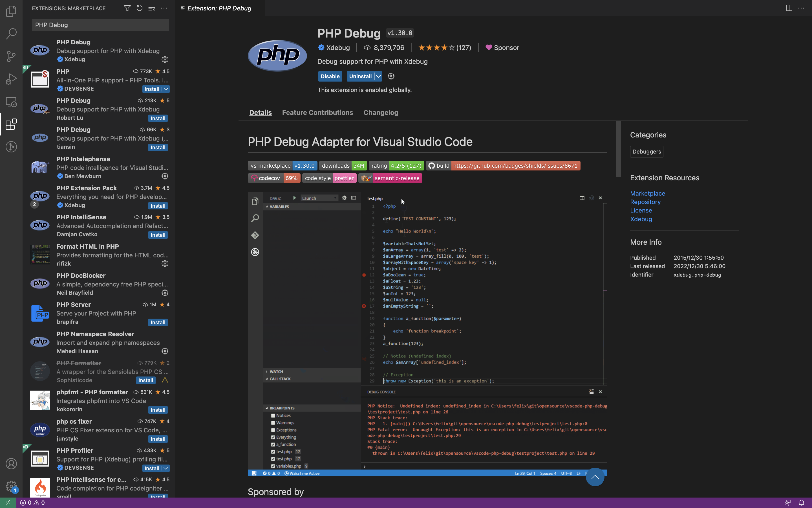Click the codecov 69% badge

click(274, 178)
